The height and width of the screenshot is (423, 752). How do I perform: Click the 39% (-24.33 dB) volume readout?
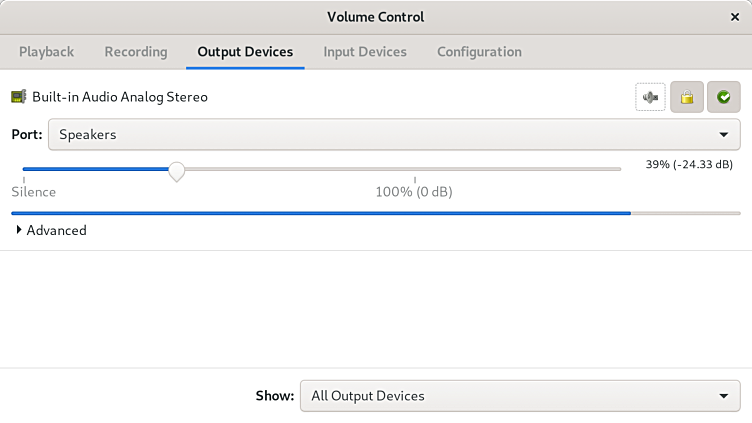tap(688, 164)
